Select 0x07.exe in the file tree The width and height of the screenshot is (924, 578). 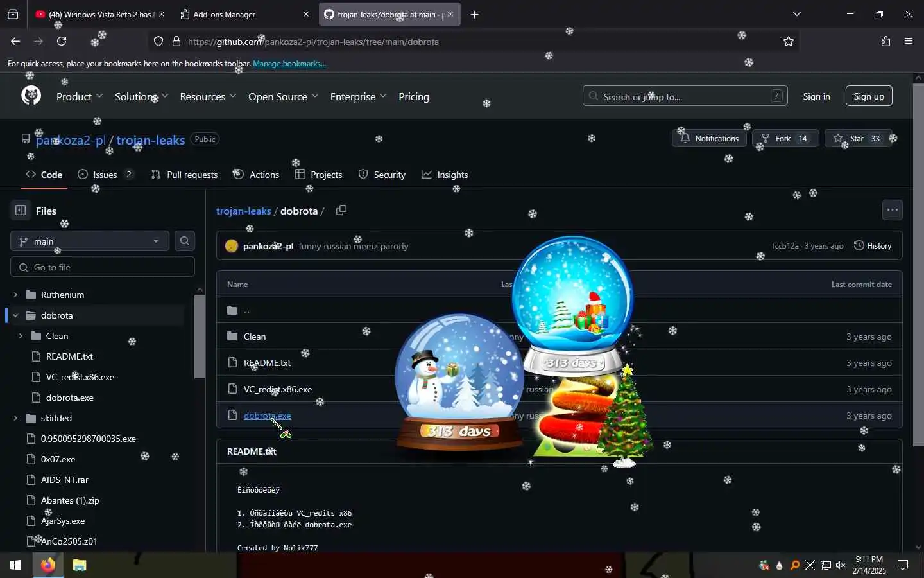point(58,459)
